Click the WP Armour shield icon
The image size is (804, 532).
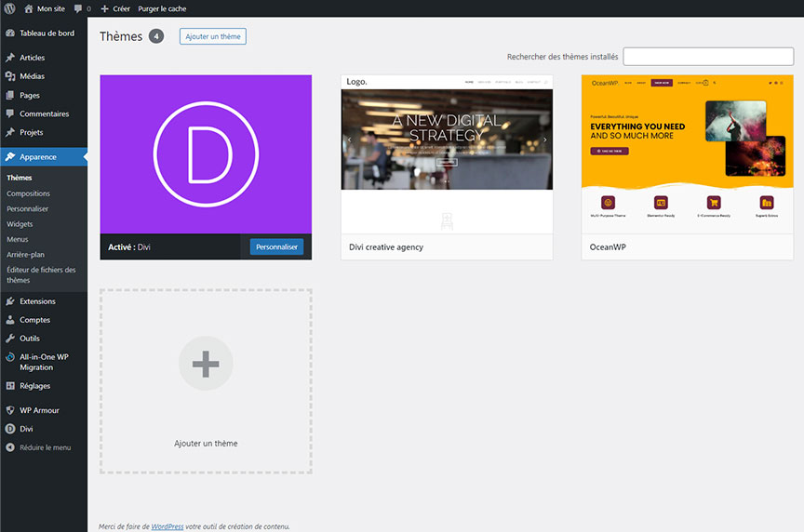pyautogui.click(x=10, y=410)
